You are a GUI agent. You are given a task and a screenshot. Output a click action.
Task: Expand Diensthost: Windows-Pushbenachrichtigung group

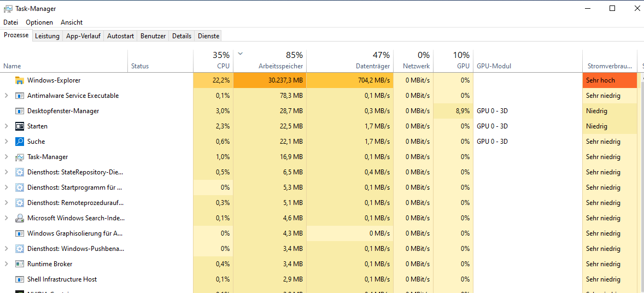click(6, 249)
